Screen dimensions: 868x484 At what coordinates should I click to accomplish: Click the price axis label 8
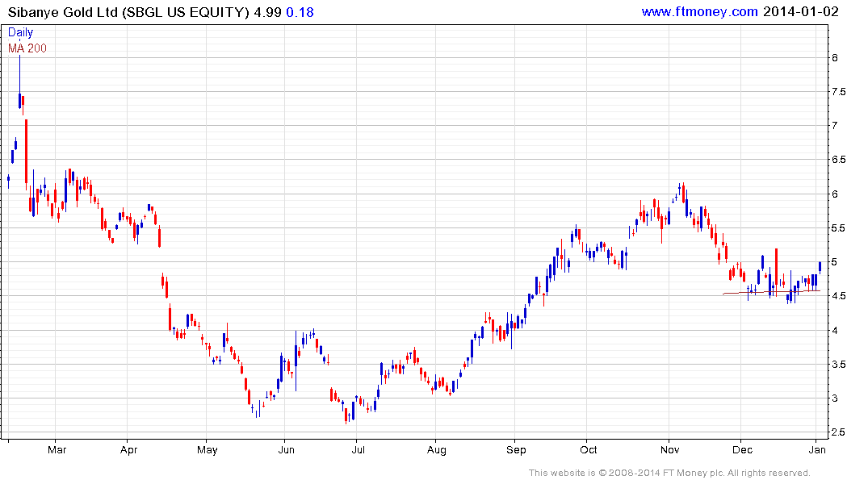[835, 57]
